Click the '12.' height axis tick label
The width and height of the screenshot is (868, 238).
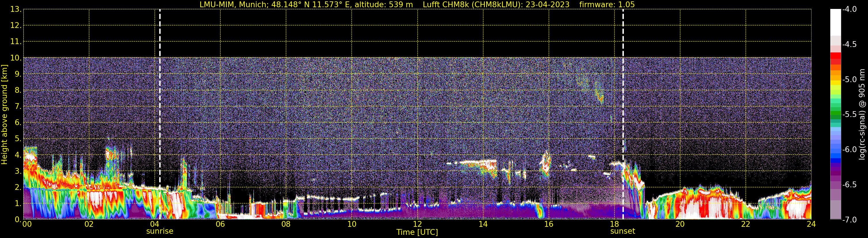tap(16, 25)
